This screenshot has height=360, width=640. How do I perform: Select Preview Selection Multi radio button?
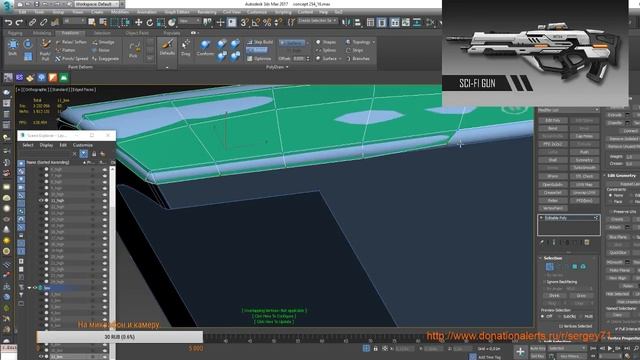[580, 316]
